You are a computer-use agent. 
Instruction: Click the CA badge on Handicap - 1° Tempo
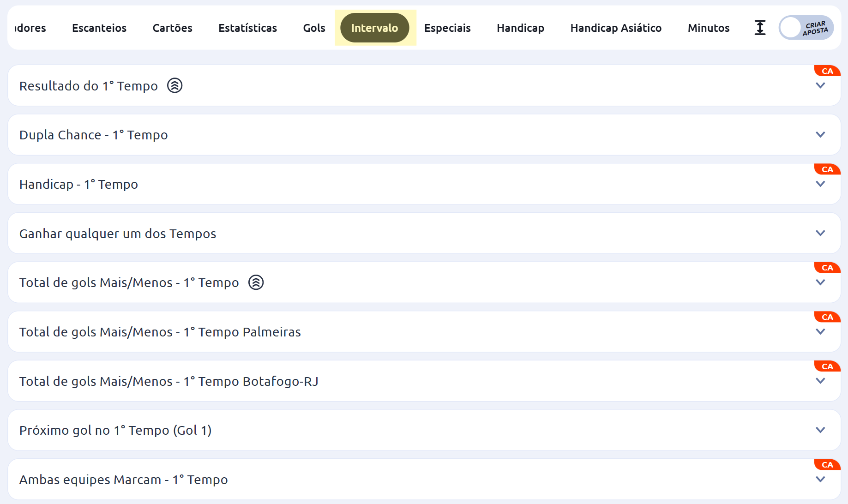[x=827, y=169]
